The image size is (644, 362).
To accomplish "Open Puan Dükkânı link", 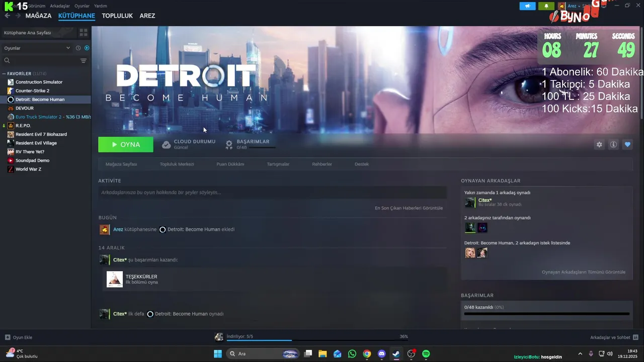I will coord(230,164).
